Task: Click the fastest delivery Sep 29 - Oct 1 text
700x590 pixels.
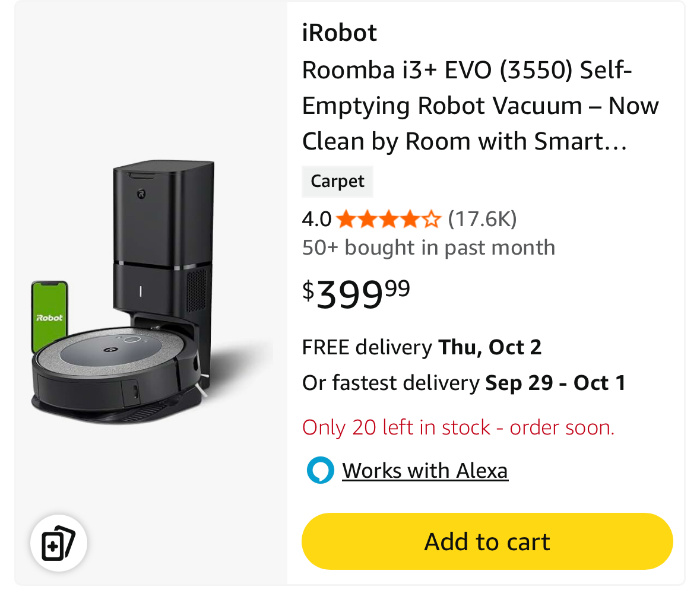Action: click(x=464, y=383)
